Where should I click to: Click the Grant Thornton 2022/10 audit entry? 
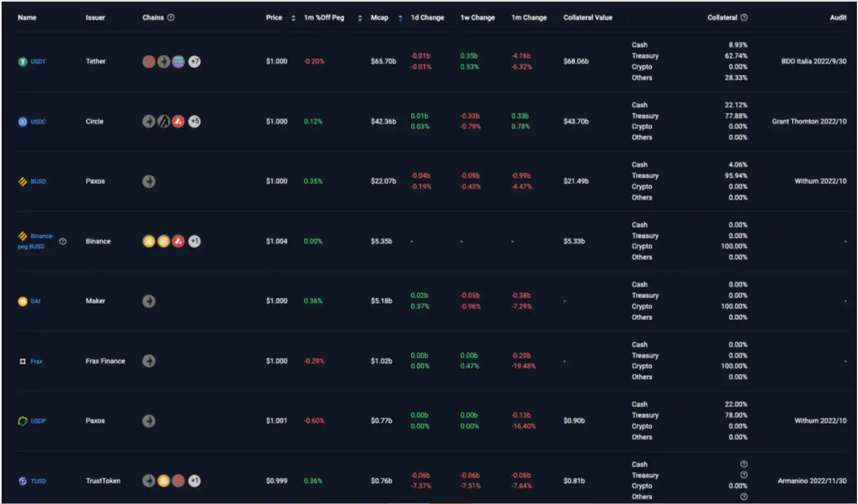click(x=809, y=121)
